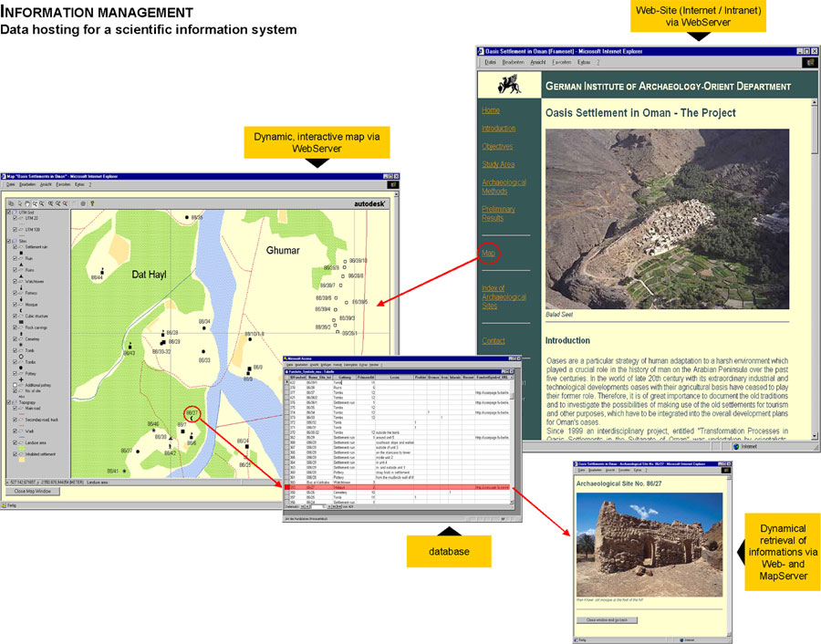821x644 pixels.
Task: Toggle the UTM Grid group checkbox
Action: (9, 213)
